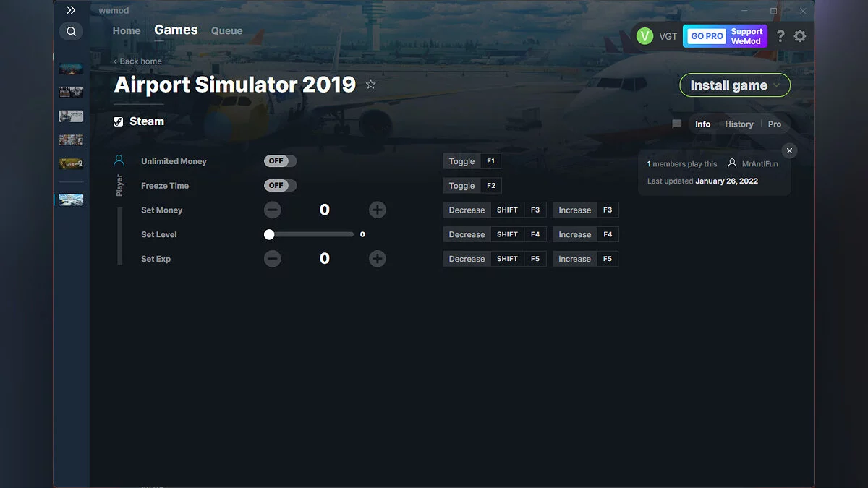Click the Steam platform icon

coord(117,121)
